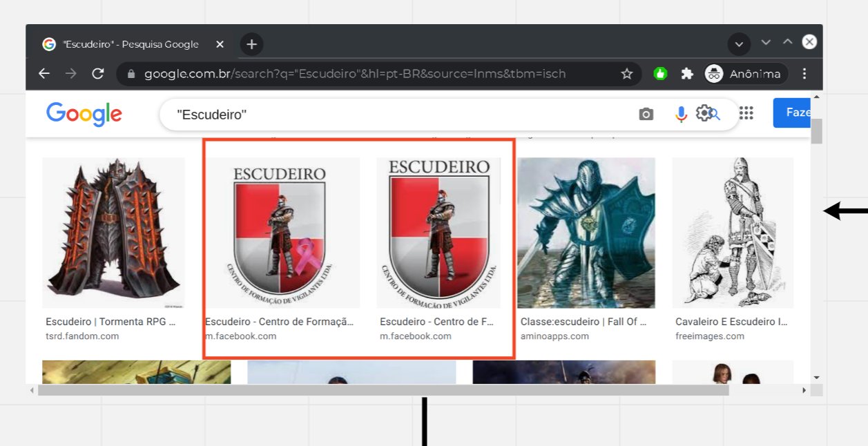Open the Google apps grid
The width and height of the screenshot is (868, 446).
click(x=746, y=113)
